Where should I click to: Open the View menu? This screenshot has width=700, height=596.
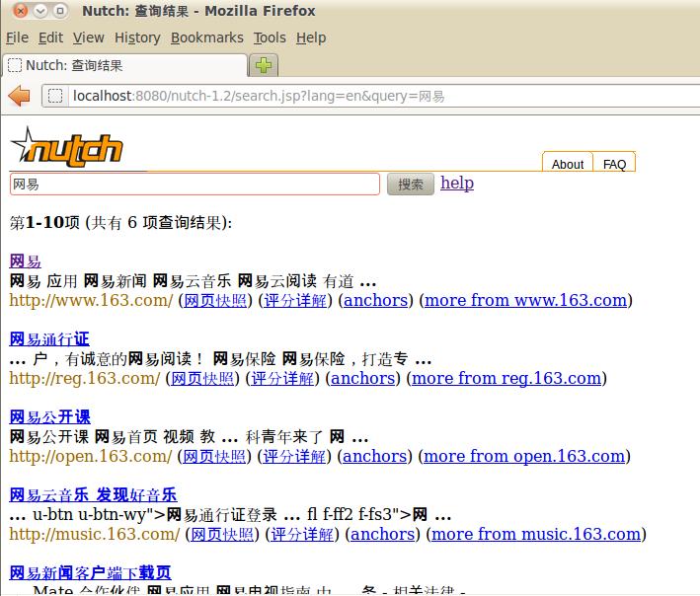[x=89, y=37]
